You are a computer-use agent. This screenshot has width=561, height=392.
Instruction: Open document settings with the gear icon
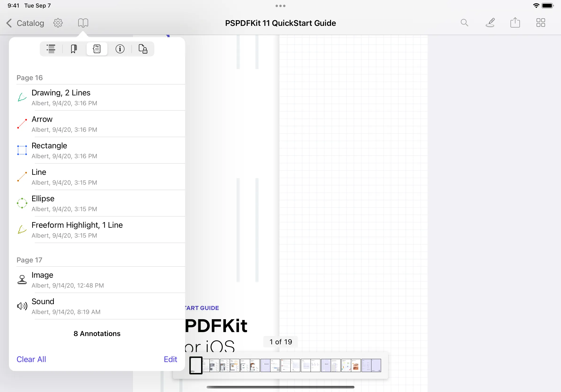[58, 23]
